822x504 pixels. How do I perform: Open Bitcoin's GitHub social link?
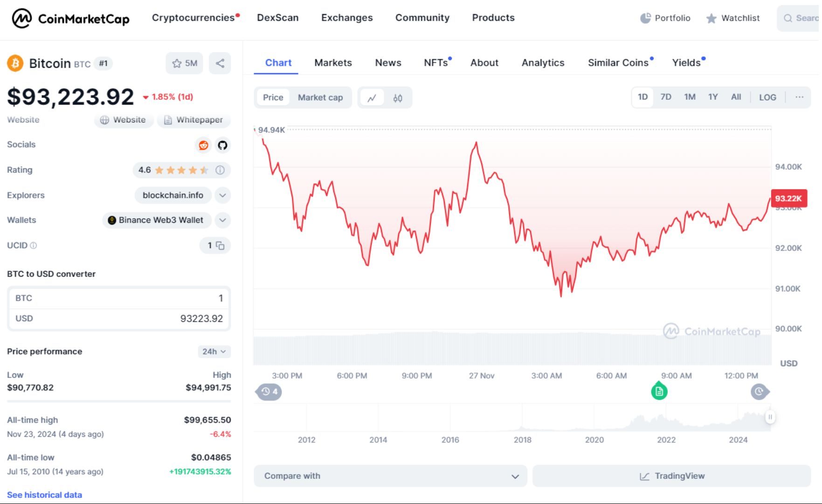[223, 145]
